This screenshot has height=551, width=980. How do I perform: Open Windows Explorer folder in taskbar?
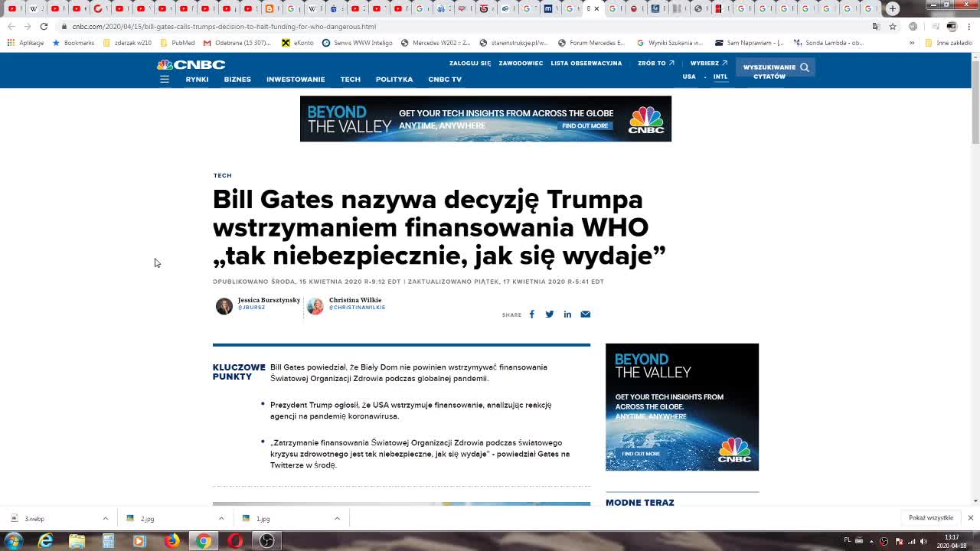(77, 541)
